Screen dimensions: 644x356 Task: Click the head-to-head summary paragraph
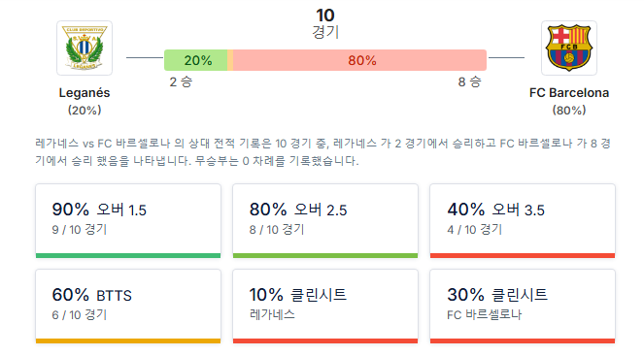322,151
